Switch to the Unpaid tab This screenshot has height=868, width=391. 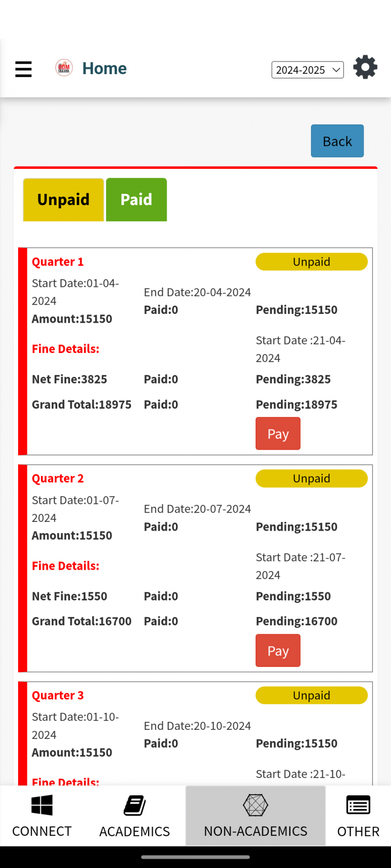[x=64, y=200]
